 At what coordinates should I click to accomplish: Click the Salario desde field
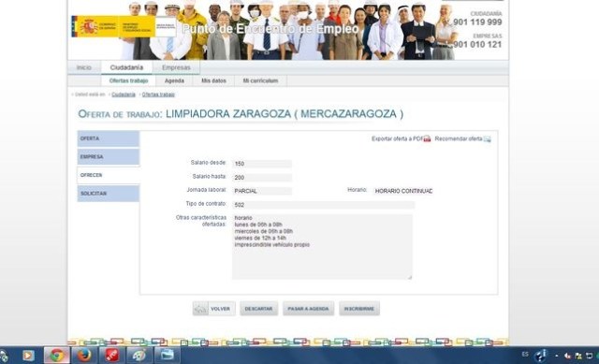(262, 164)
